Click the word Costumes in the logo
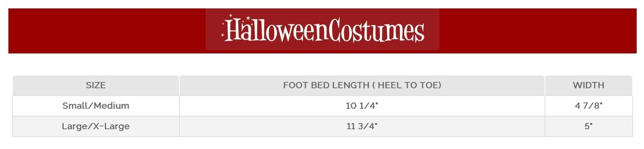The width and height of the screenshot is (644, 149). click(376, 30)
